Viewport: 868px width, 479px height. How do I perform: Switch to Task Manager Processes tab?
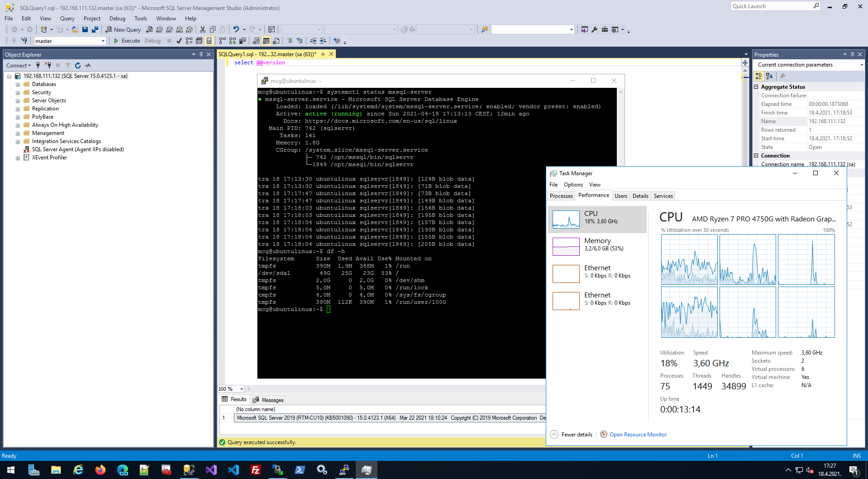561,196
